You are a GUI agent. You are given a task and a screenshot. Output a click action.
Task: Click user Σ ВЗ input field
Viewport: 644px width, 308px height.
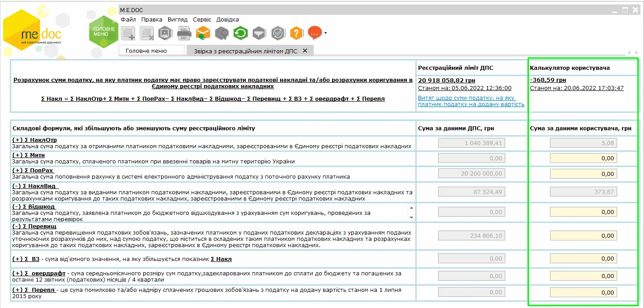coord(583,258)
